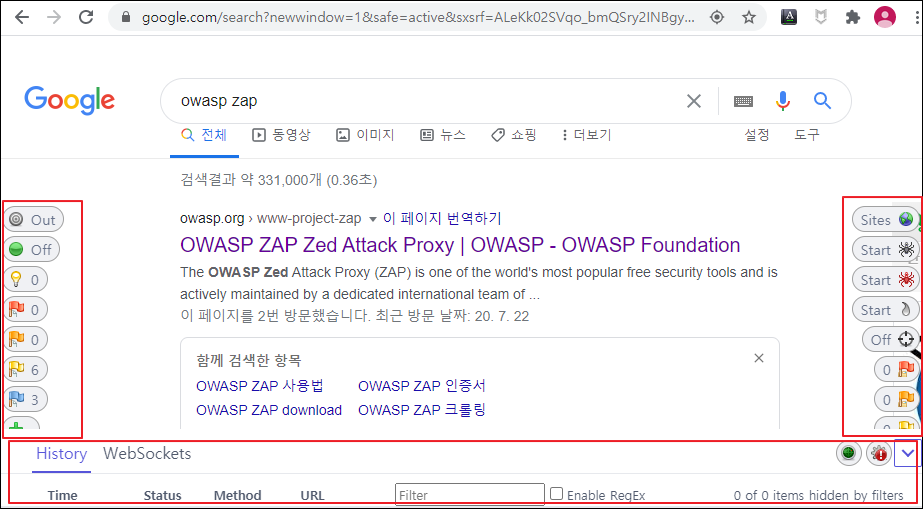
Task: Click the dark triangle extension icon
Action: point(789,17)
